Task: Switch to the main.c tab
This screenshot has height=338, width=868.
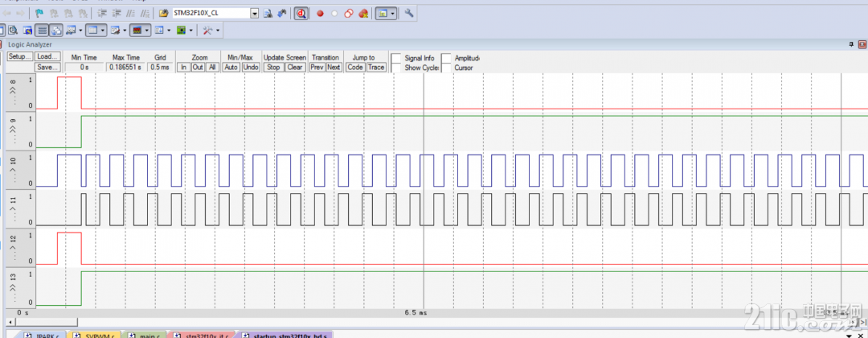Action: click(143, 335)
